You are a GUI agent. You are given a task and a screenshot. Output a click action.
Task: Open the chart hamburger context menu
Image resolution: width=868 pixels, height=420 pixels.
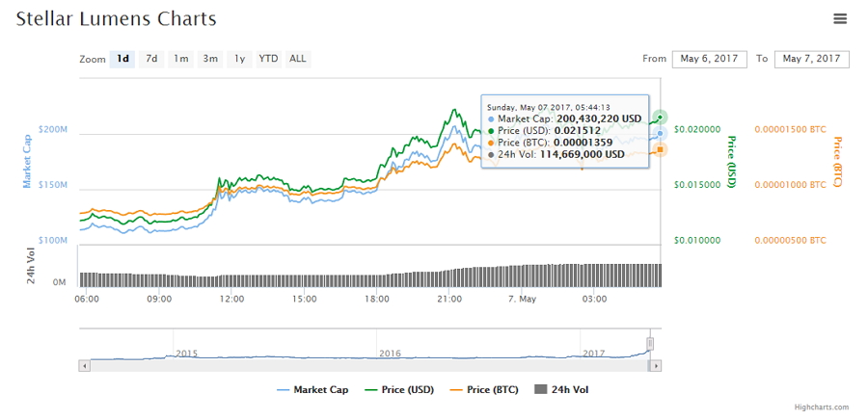pyautogui.click(x=840, y=19)
